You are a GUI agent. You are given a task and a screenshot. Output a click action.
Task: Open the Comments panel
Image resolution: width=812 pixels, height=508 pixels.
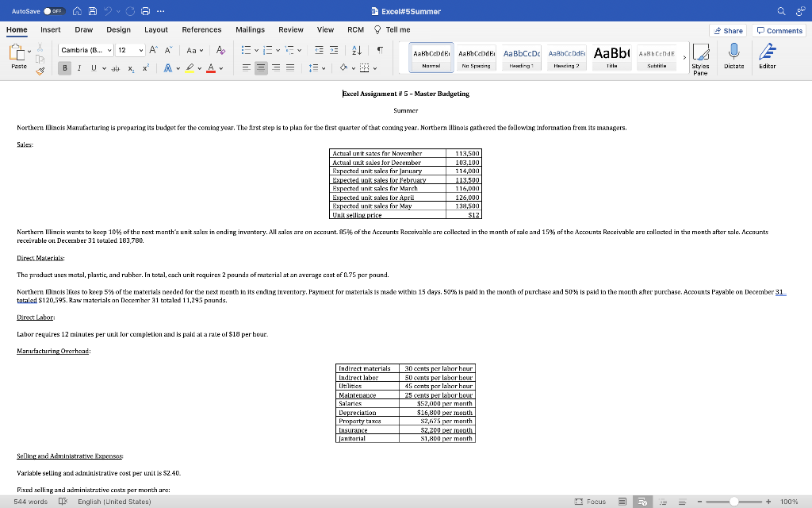click(779, 29)
